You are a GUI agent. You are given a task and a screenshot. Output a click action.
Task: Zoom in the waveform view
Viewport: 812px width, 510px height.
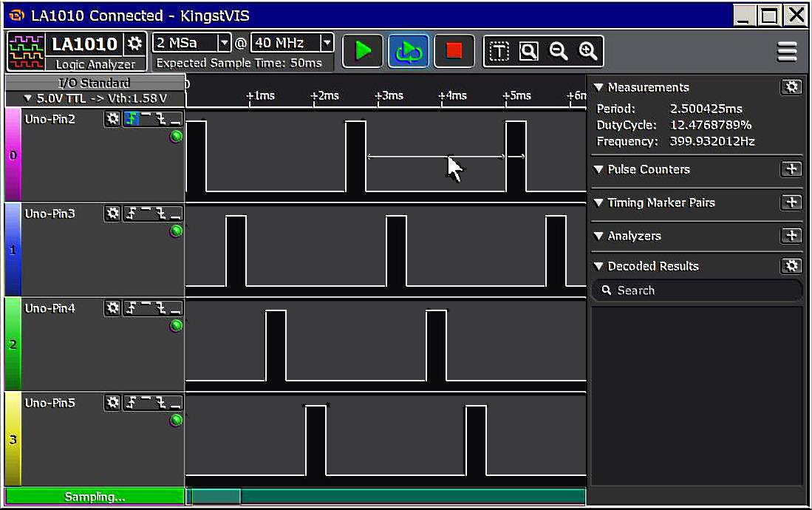587,51
